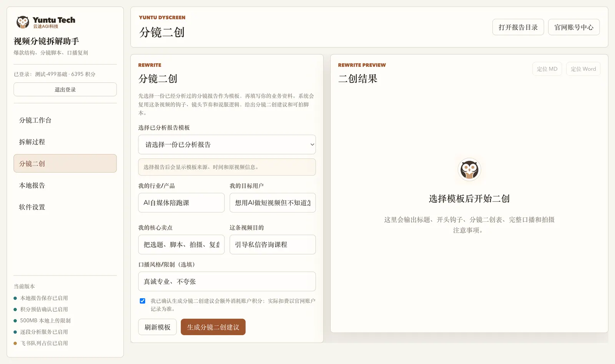Click 打开报告目录 button

(518, 27)
